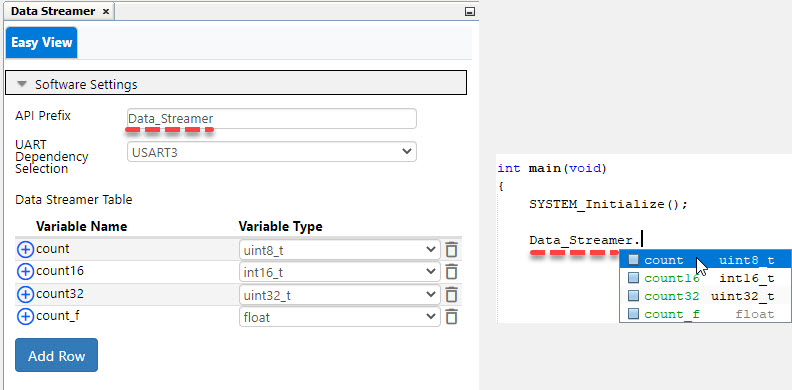Switch to the Easy View tab
The width and height of the screenshot is (792, 390).
pyautogui.click(x=41, y=42)
